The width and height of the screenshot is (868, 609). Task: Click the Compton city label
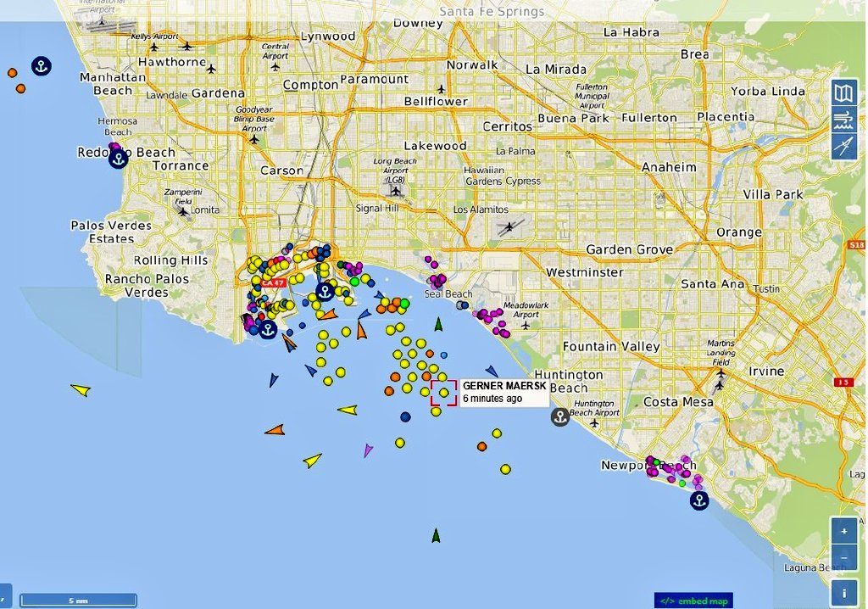310,85
